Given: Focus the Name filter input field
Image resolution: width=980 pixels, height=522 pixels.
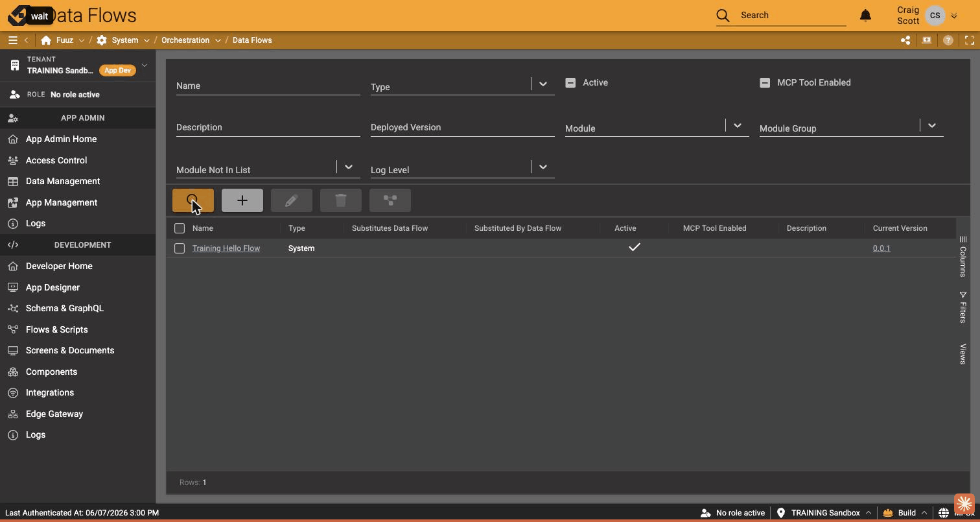Looking at the screenshot, I should click(x=268, y=86).
